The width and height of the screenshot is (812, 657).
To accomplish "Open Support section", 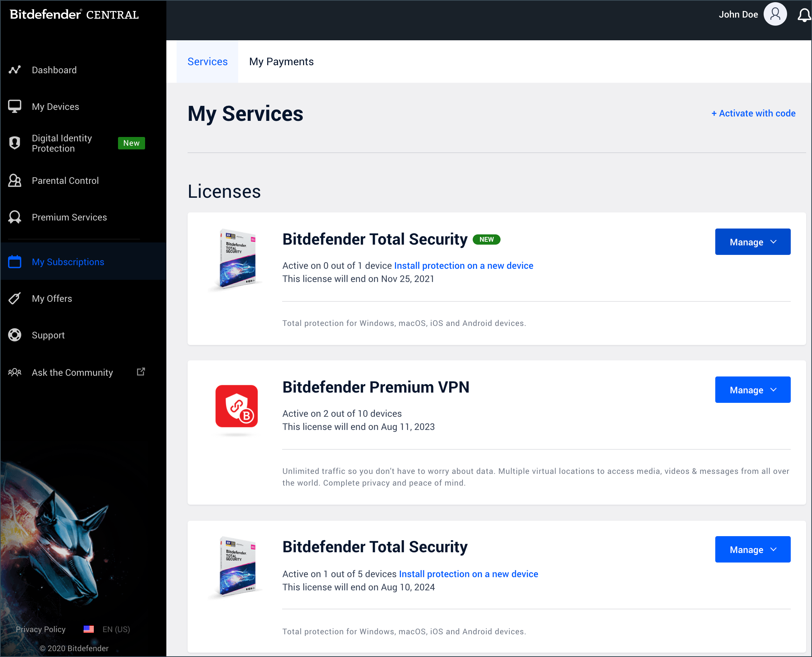I will click(x=48, y=334).
